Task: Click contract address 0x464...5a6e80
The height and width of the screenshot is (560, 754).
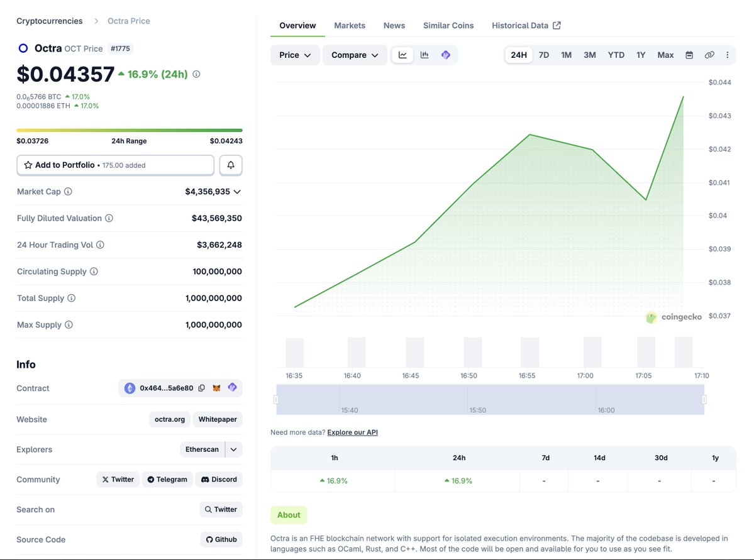Action: [167, 388]
